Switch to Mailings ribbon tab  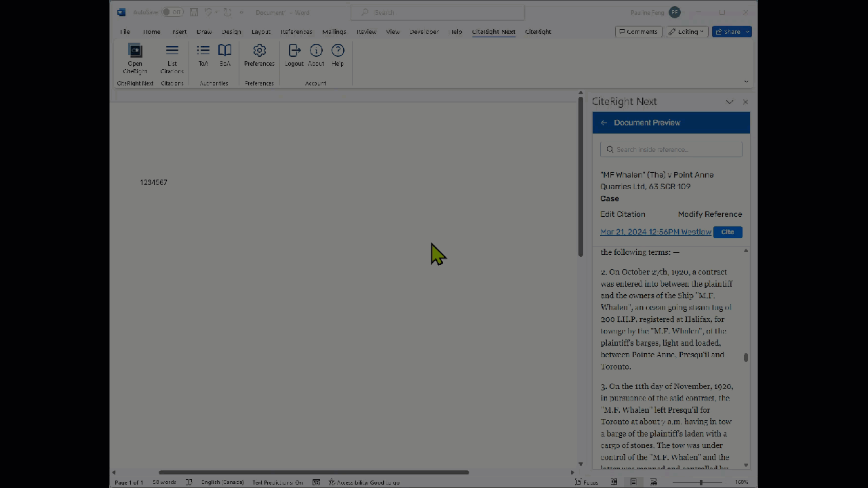click(x=334, y=32)
